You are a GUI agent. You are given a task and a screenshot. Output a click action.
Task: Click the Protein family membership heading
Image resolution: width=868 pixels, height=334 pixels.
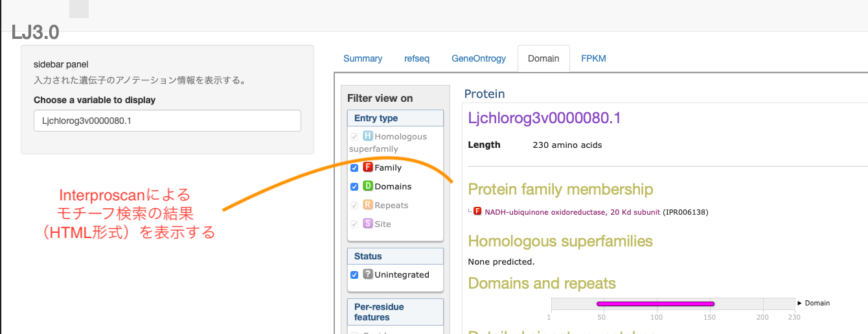click(x=560, y=189)
